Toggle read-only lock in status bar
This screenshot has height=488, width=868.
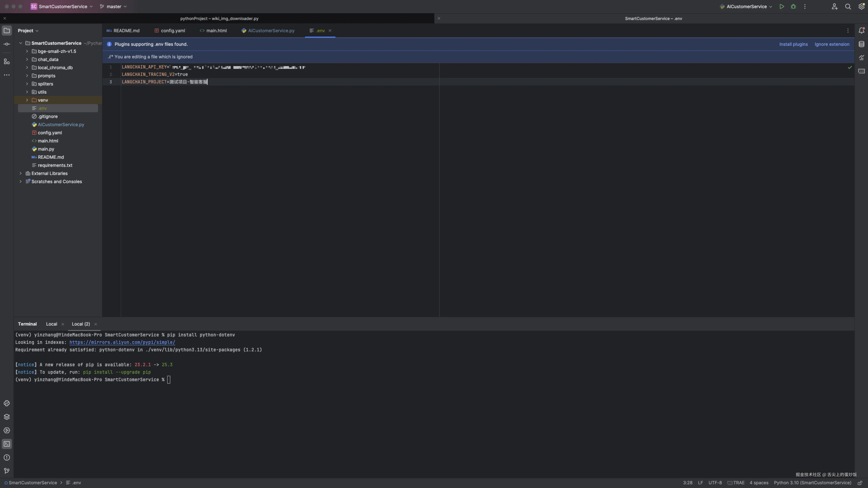coord(860,483)
